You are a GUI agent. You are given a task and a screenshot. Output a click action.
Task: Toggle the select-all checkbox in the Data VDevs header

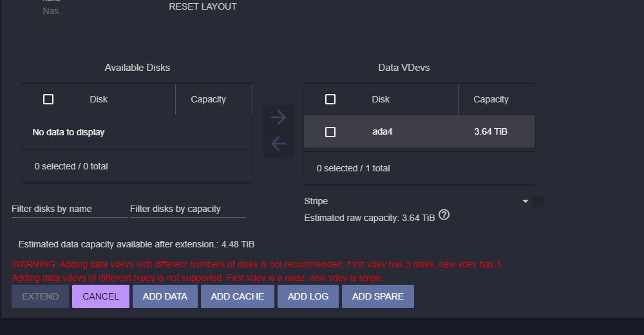(x=330, y=99)
